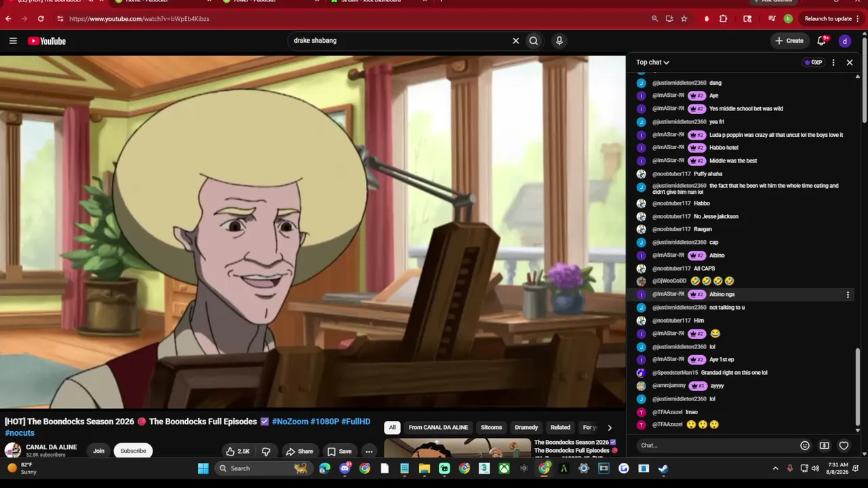Click chat message 'Puffy ahaha'

pyautogui.click(x=708, y=174)
